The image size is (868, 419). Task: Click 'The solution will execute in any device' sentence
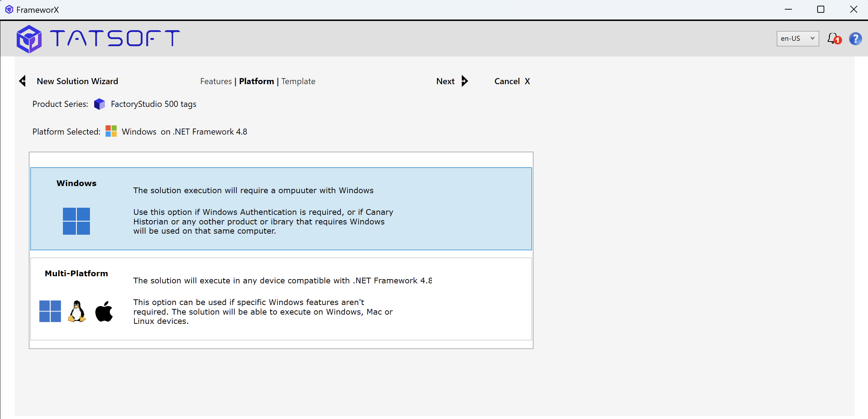[x=283, y=281]
